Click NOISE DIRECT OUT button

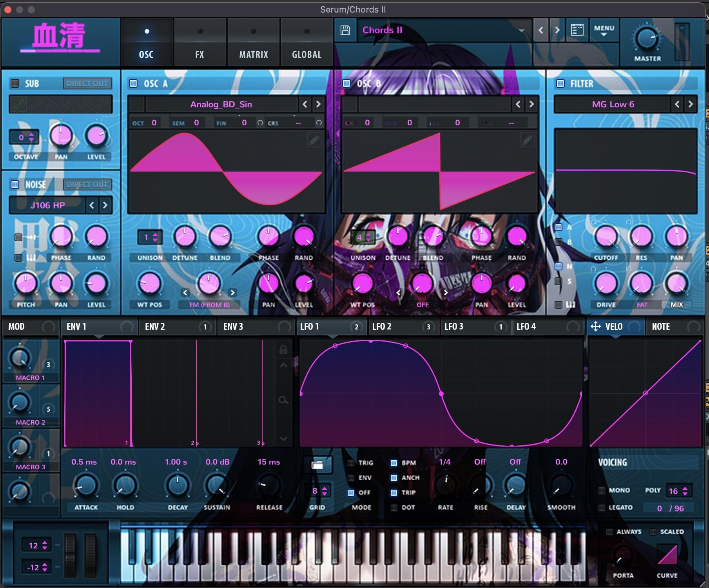pyautogui.click(x=87, y=184)
